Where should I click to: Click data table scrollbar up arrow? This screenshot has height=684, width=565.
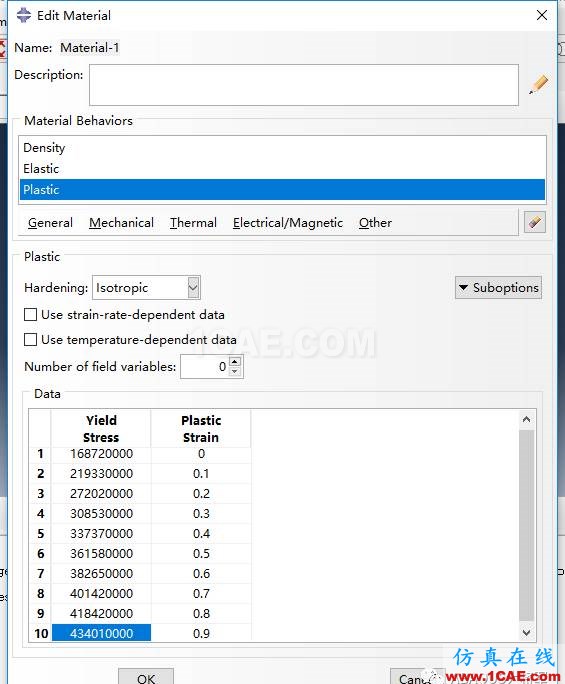pos(527,420)
